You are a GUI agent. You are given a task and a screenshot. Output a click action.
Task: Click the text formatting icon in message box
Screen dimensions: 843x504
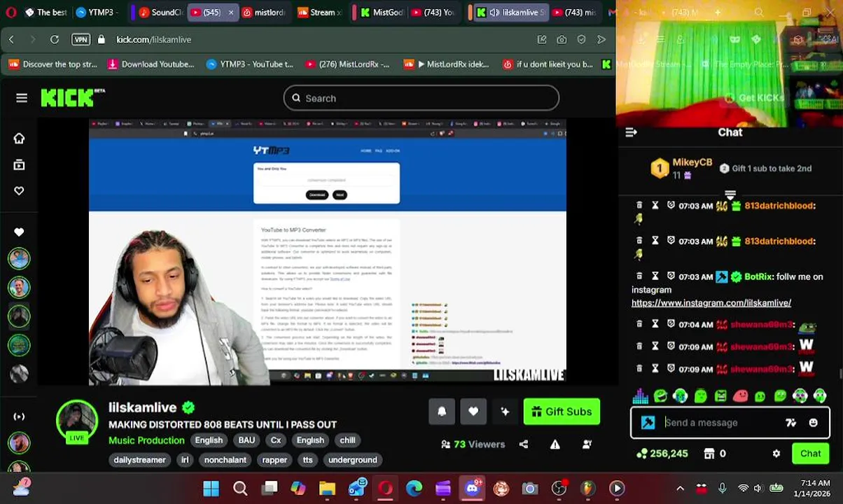[x=790, y=423]
